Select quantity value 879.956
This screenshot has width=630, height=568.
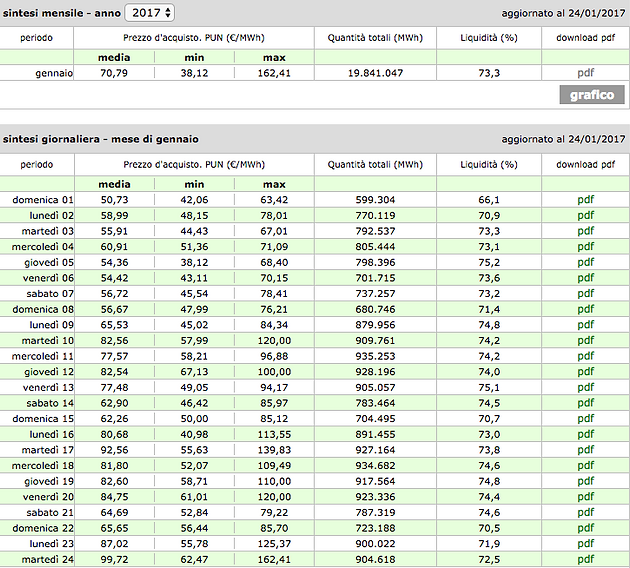point(375,325)
